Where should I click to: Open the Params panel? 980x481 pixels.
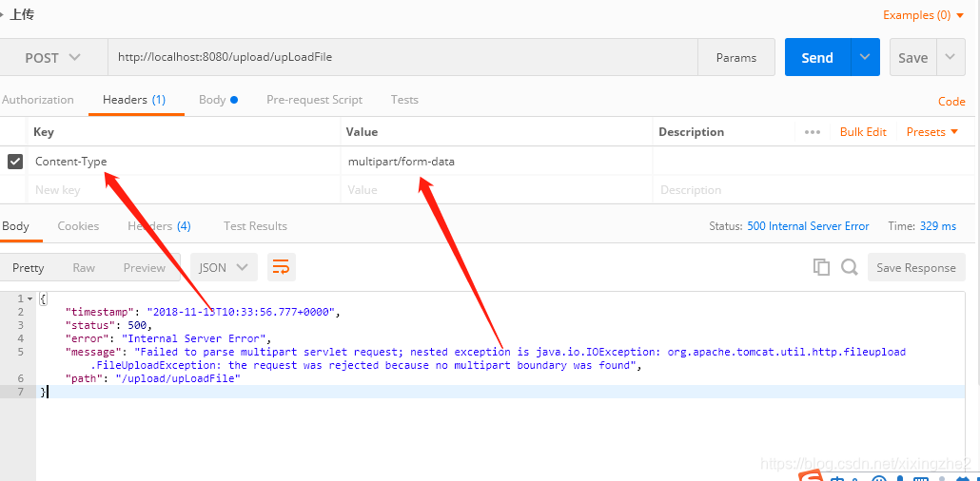736,57
